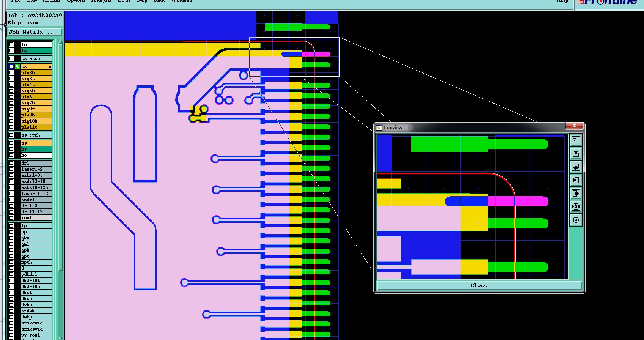The width and height of the screenshot is (644, 340).
Task: Select the dkst layer name
Action: click(36, 293)
